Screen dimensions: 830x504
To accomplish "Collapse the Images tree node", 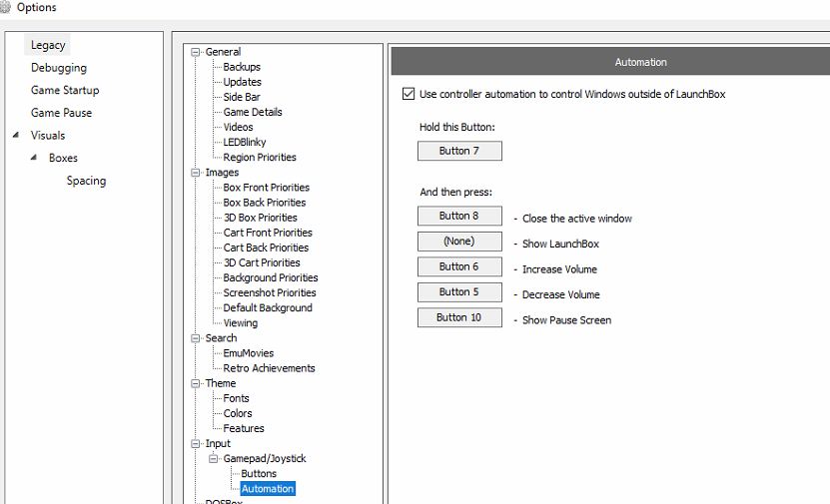I will pyautogui.click(x=196, y=173).
